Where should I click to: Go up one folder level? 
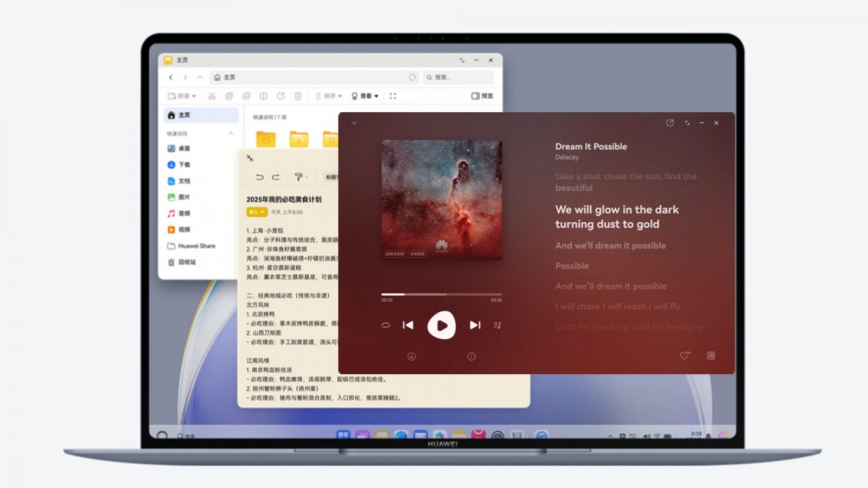tap(199, 78)
